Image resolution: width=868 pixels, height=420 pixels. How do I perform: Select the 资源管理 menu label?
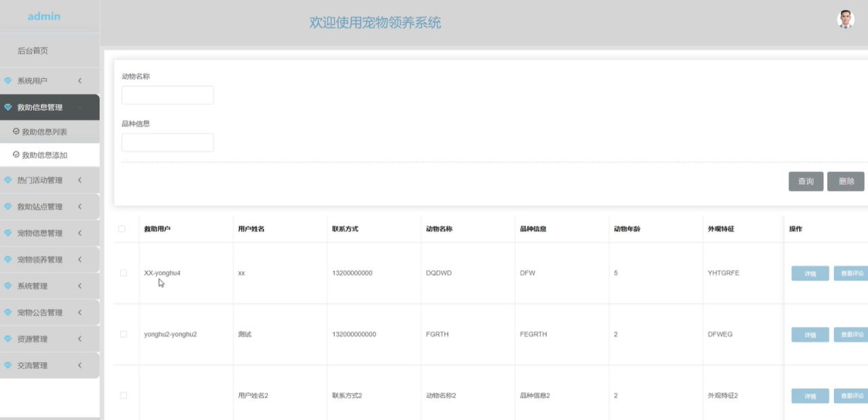click(33, 339)
